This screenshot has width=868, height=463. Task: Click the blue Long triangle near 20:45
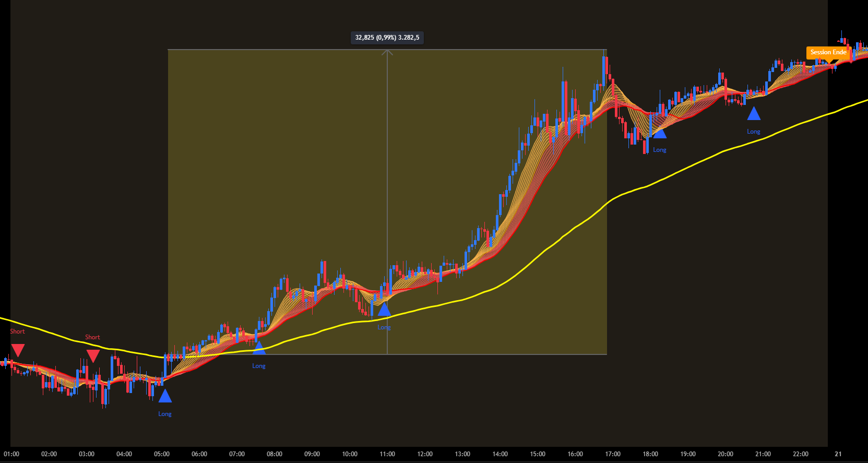coord(754,114)
